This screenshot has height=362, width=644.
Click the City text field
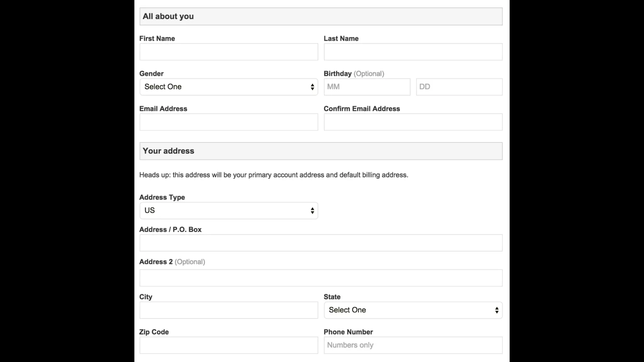[229, 310]
